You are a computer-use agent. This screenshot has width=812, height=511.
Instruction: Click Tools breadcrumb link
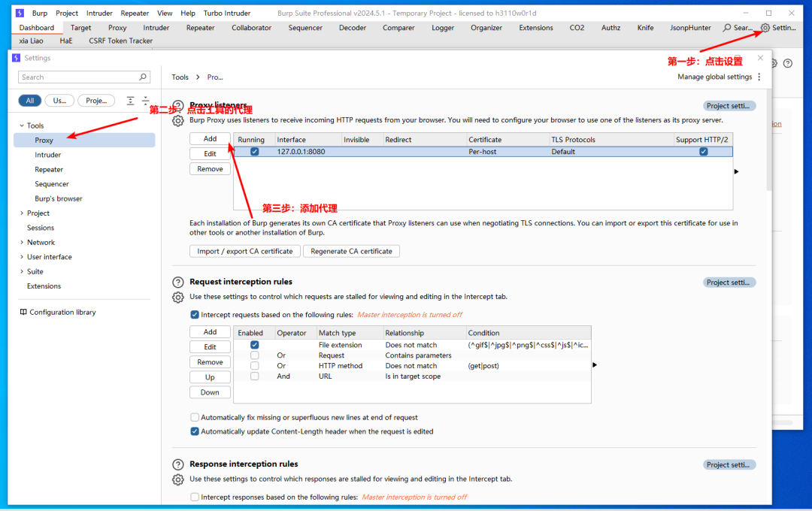pyautogui.click(x=180, y=77)
